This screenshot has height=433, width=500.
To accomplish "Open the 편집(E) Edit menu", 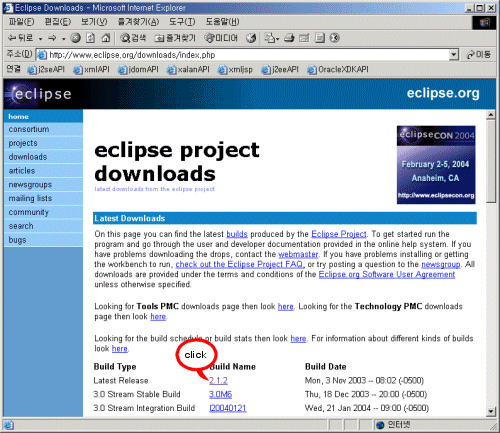I will [58, 22].
